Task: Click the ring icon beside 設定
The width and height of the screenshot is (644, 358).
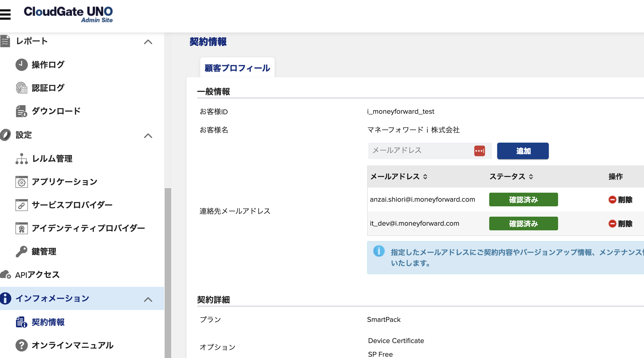Action: pyautogui.click(x=5, y=135)
